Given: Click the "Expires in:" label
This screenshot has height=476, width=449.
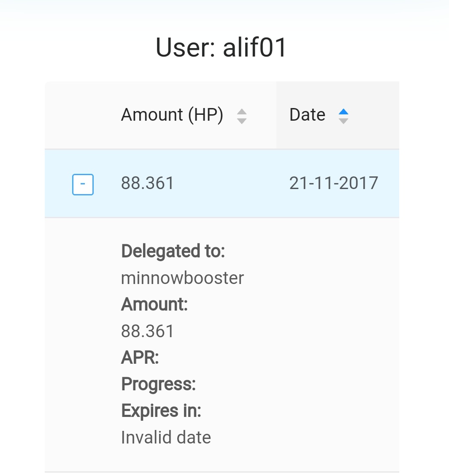Looking at the screenshot, I should tap(161, 411).
